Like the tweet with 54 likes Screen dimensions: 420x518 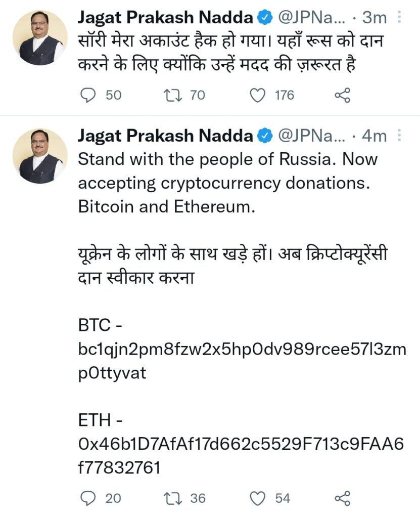[258, 498]
